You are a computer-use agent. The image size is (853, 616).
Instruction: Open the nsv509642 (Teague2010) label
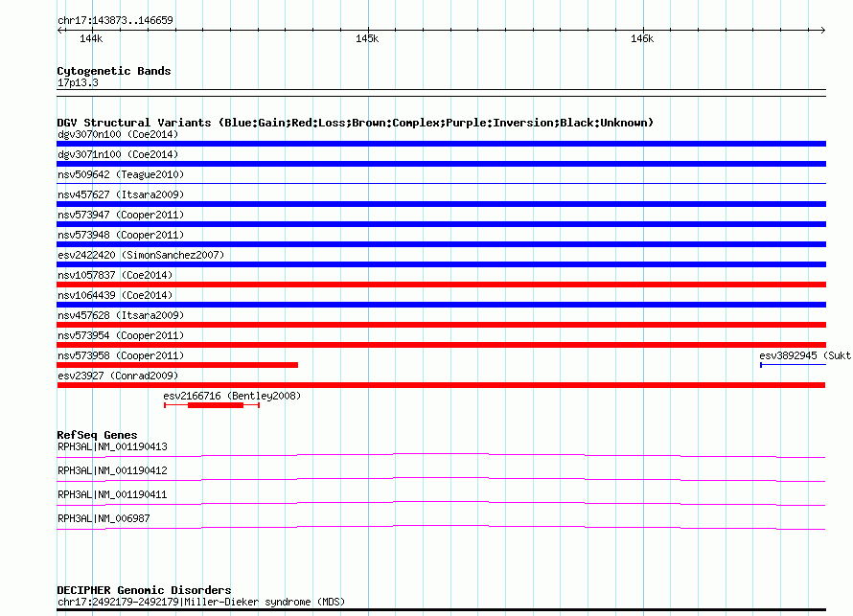tap(121, 174)
